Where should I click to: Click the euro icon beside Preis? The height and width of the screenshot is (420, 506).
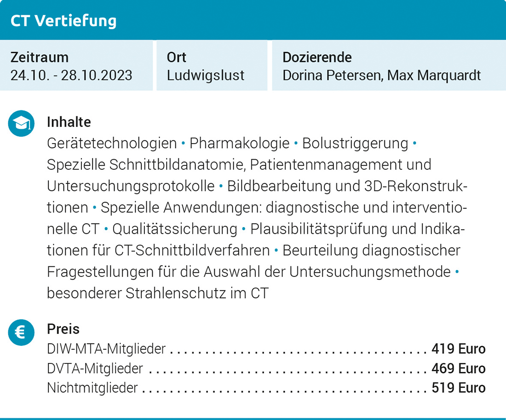22,332
